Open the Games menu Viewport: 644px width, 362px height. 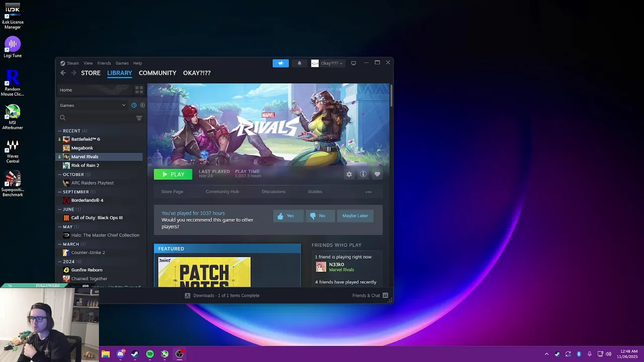click(x=122, y=63)
